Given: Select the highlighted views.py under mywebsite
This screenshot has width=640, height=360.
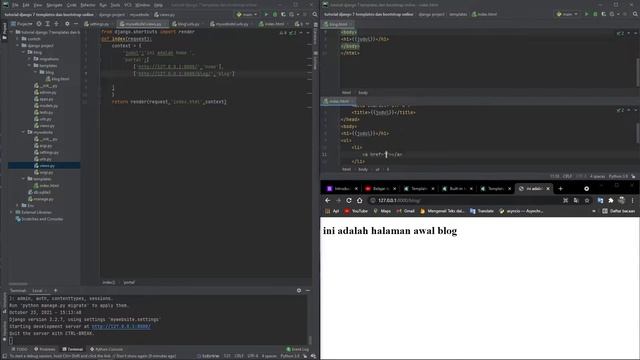Looking at the screenshot, I should [44, 166].
